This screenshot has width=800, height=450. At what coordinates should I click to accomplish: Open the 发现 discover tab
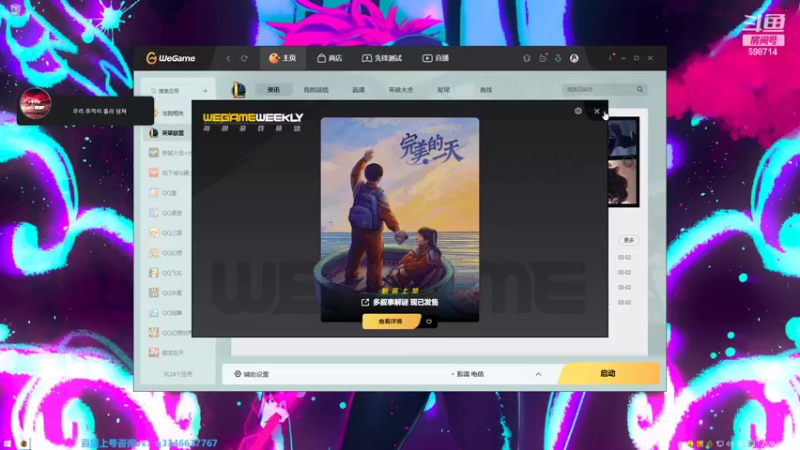pos(443,90)
